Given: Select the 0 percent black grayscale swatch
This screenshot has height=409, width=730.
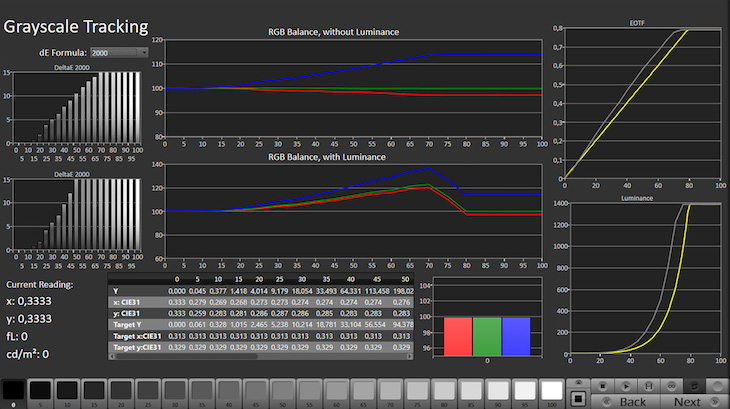Looking at the screenshot, I should point(14,391).
